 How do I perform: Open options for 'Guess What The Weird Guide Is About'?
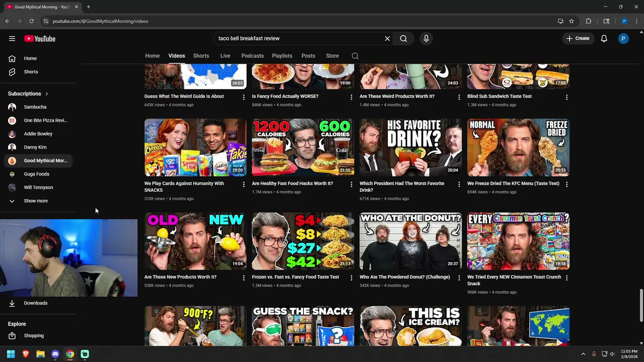click(244, 97)
